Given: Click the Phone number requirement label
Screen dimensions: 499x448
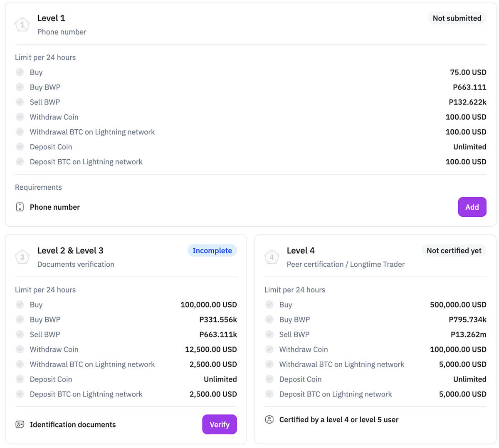Looking at the screenshot, I should [55, 207].
